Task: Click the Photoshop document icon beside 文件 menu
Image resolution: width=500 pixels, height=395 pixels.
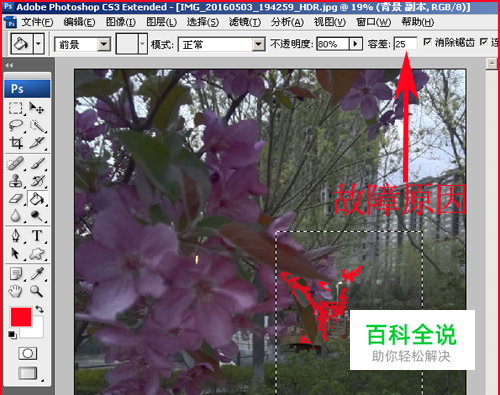Action: (10, 22)
